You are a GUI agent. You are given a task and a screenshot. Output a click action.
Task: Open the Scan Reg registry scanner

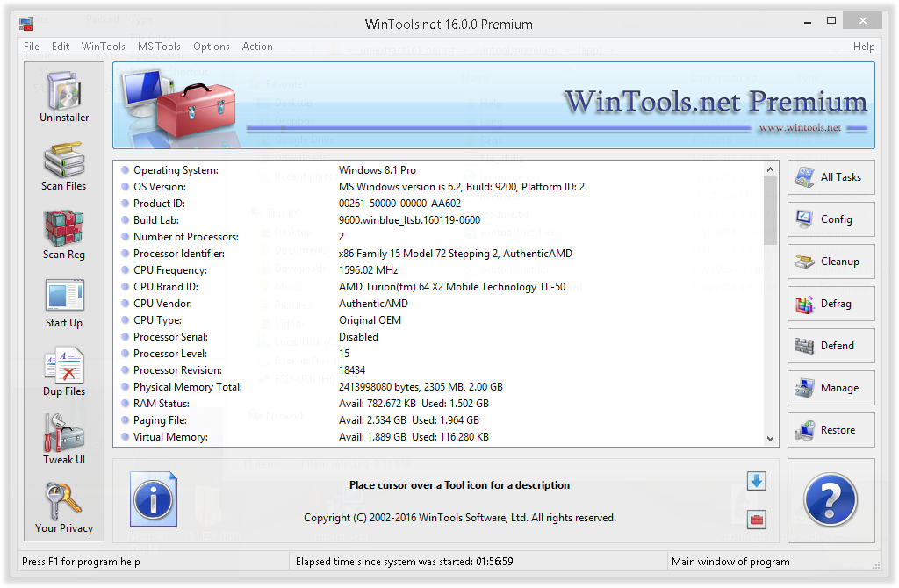click(x=63, y=235)
